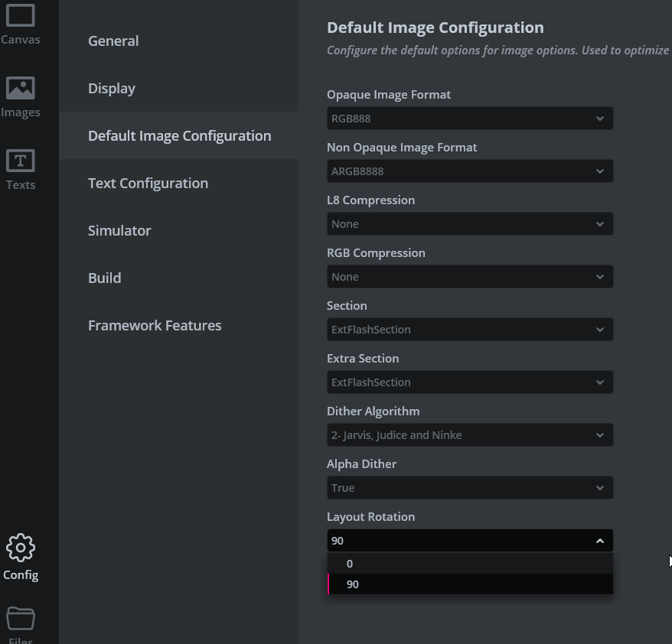Open the Canvas panel
This screenshot has width=672, height=644.
click(x=21, y=23)
